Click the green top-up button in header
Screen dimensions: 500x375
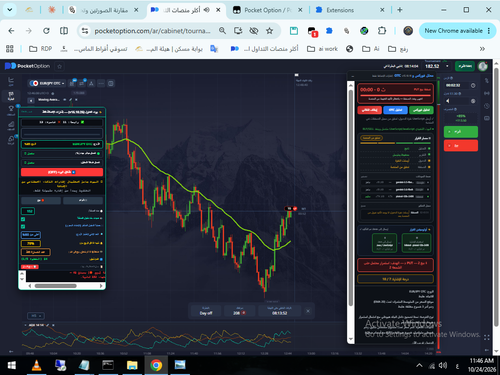(x=465, y=66)
